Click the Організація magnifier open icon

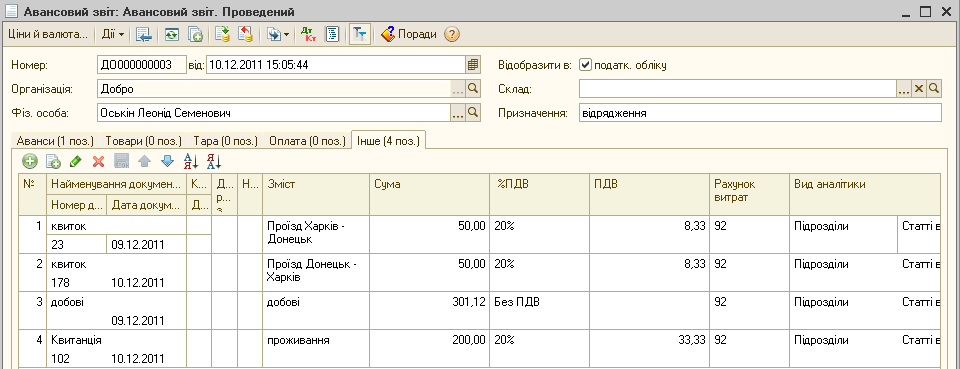tap(473, 89)
